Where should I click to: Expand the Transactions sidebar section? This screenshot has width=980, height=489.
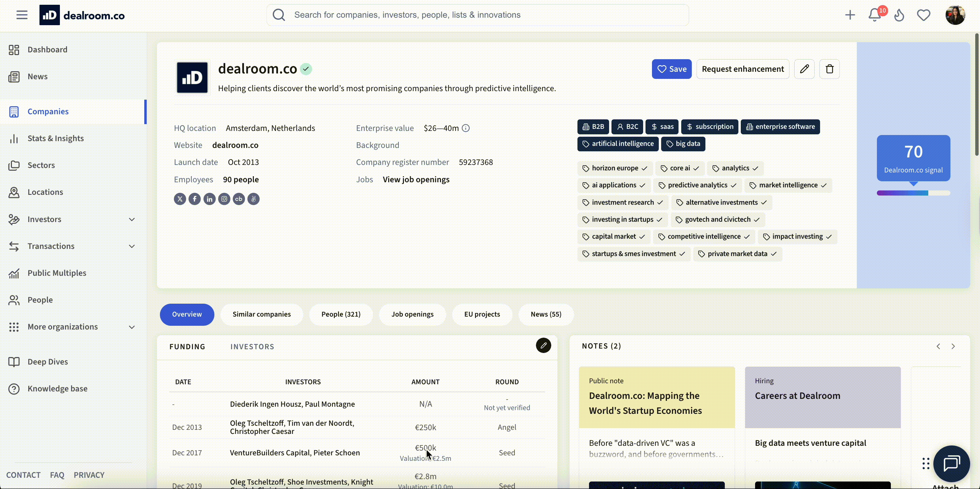[x=132, y=246]
